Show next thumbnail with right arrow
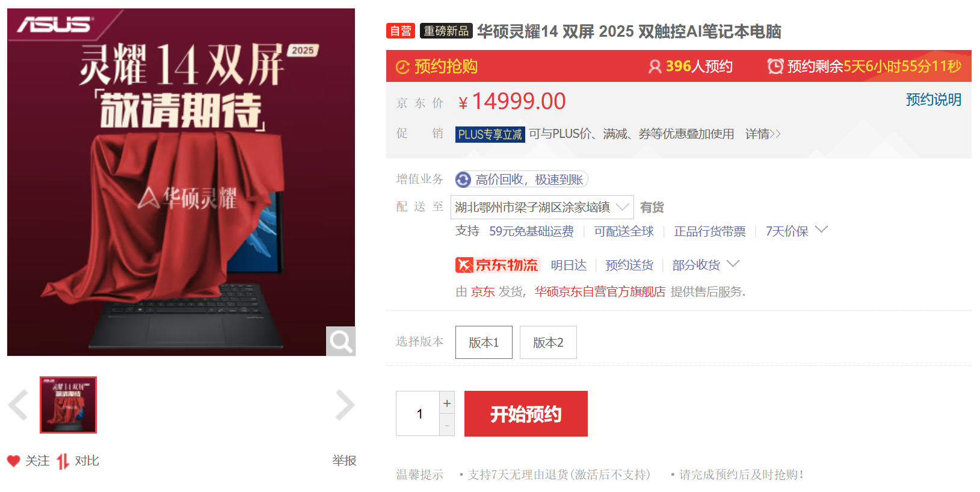The height and width of the screenshot is (492, 980). 345,405
